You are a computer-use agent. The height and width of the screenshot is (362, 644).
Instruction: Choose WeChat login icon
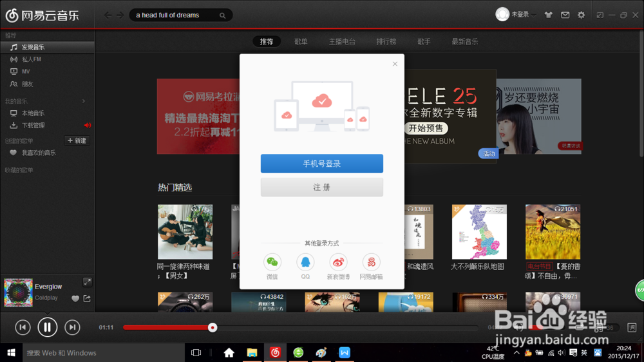272,262
